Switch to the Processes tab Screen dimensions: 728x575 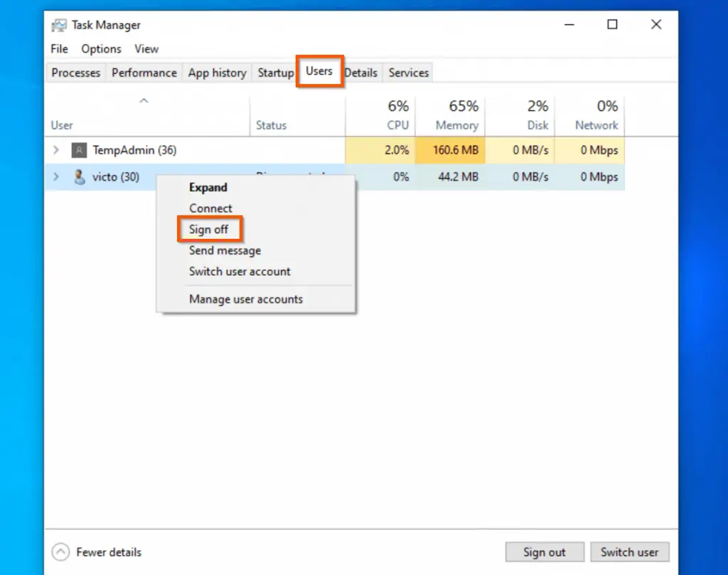click(75, 72)
